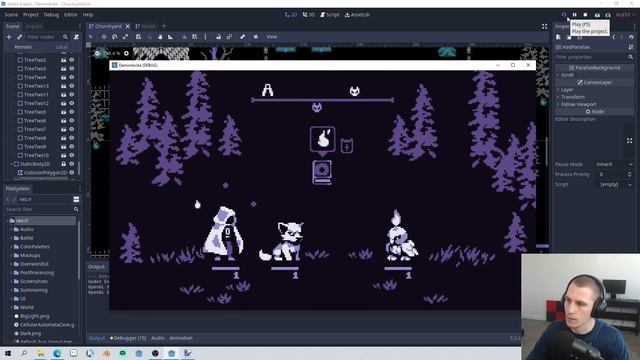This screenshot has height=360, width=640.
Task: Open the Audio bottom panel tab
Action: 158,338
